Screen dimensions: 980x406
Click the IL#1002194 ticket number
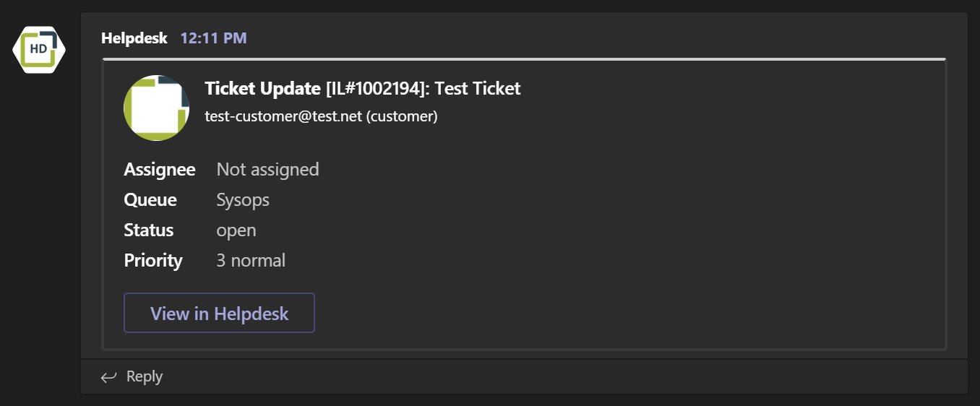point(374,89)
